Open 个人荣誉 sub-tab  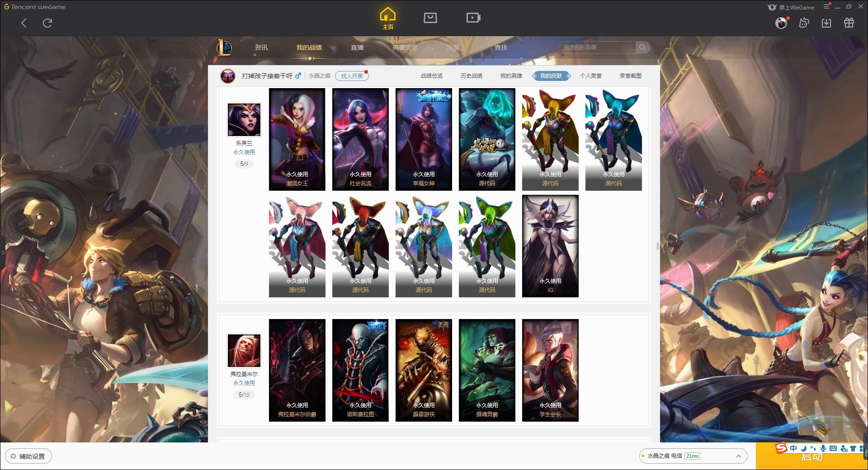click(x=591, y=76)
